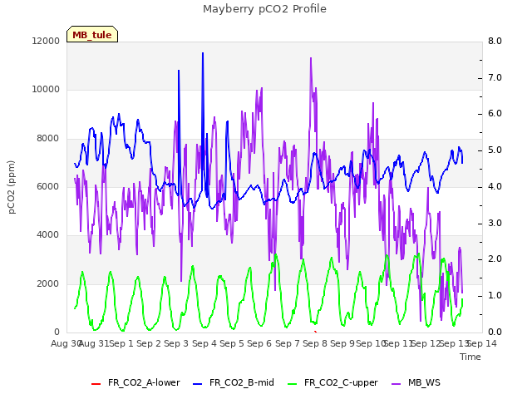The height and width of the screenshot is (399, 532).
Task: Click the 3.0 right axis tick label
Action: pyautogui.click(x=495, y=224)
